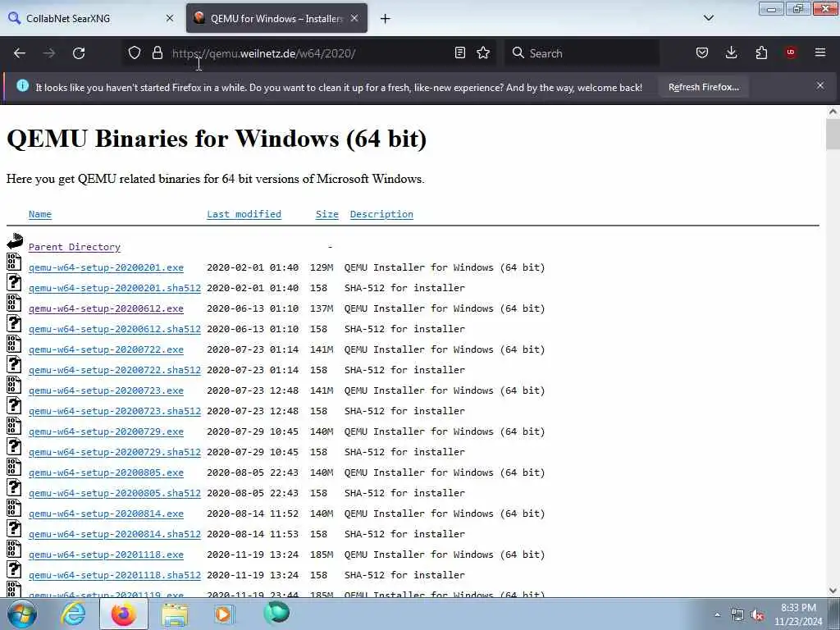This screenshot has width=840, height=630.
Task: Open the Firefox hamburger menu
Action: coord(820,52)
